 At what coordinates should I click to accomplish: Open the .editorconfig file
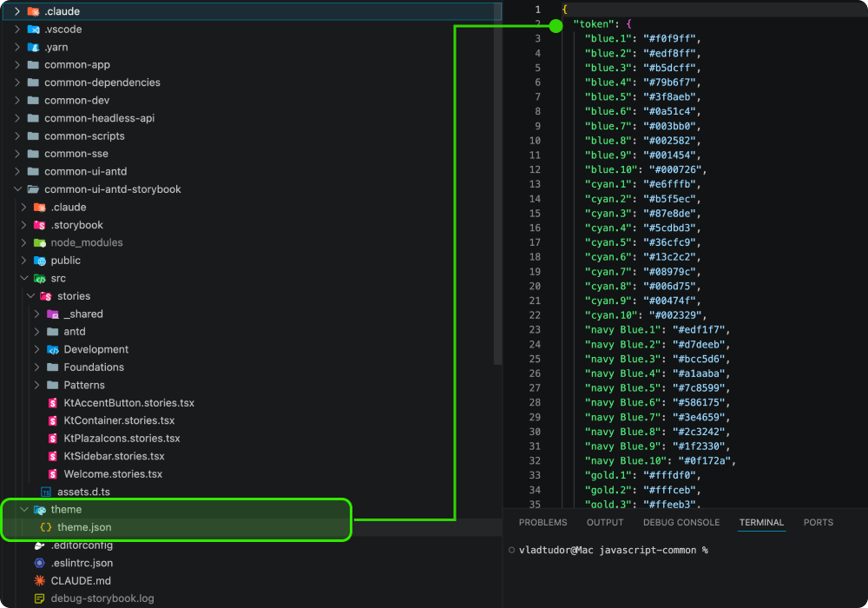coord(82,545)
